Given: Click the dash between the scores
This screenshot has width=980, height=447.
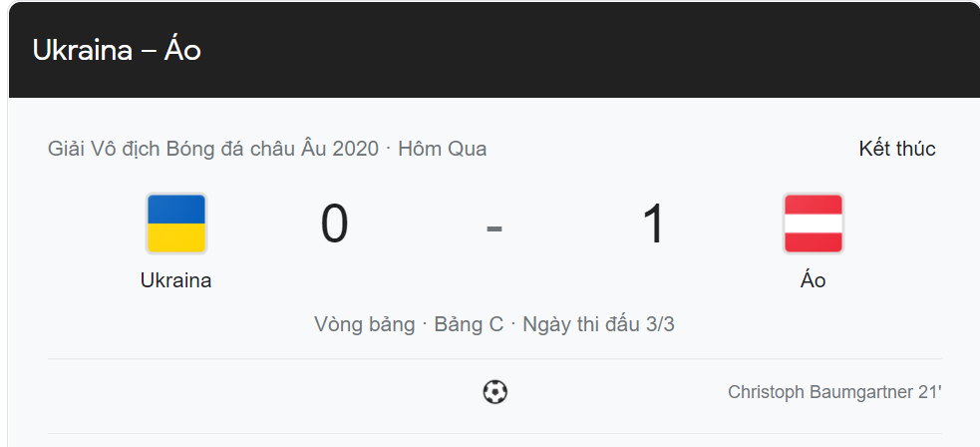Looking at the screenshot, I should (494, 228).
